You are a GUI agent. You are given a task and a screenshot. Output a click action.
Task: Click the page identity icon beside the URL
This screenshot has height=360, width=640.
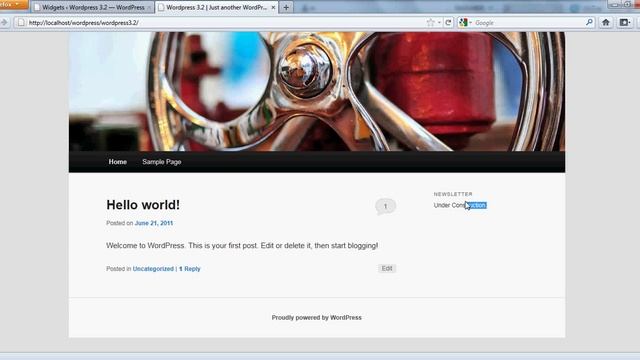coord(21,23)
